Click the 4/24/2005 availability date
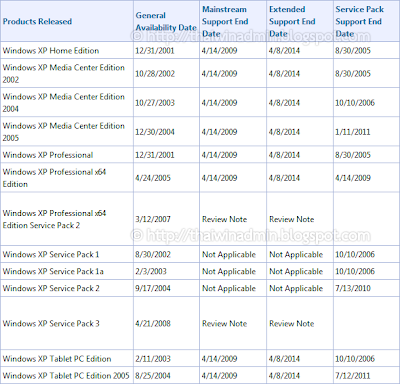Image resolution: width=400 pixels, height=384 pixels. [x=153, y=178]
